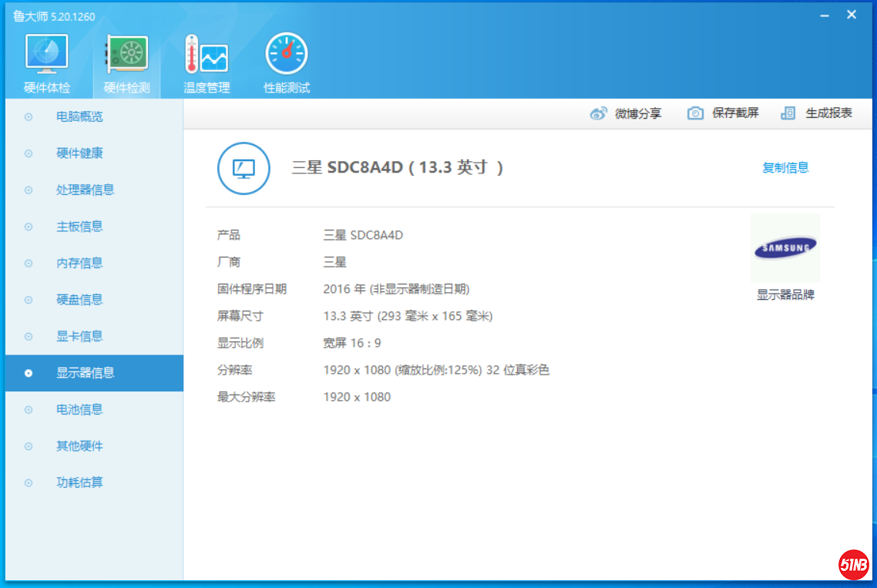Open 硬件体检 hardware checkup icon
Viewport: 877px width, 588px height.
47,55
